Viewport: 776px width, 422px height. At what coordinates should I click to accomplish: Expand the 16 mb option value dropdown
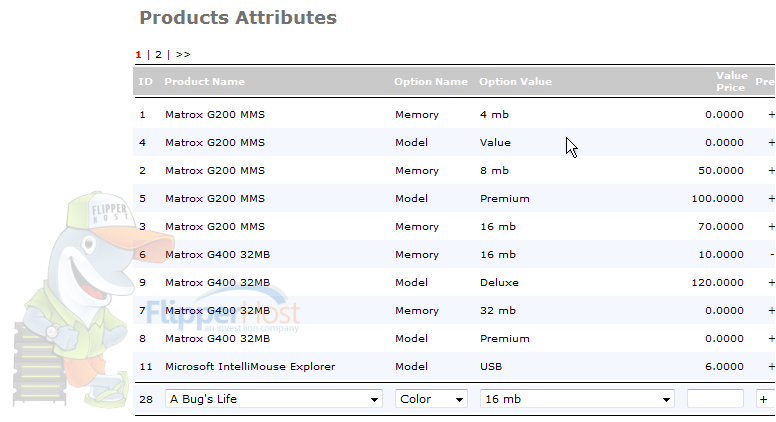click(577, 399)
